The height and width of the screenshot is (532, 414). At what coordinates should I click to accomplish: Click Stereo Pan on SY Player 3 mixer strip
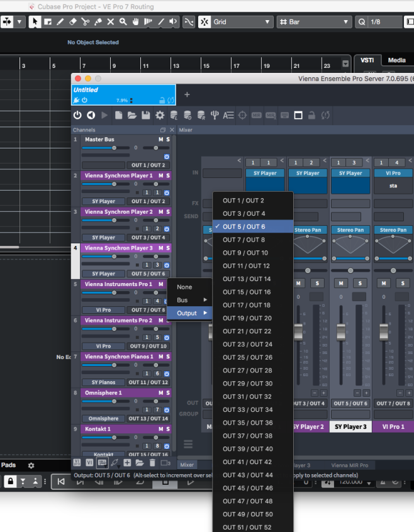click(350, 230)
